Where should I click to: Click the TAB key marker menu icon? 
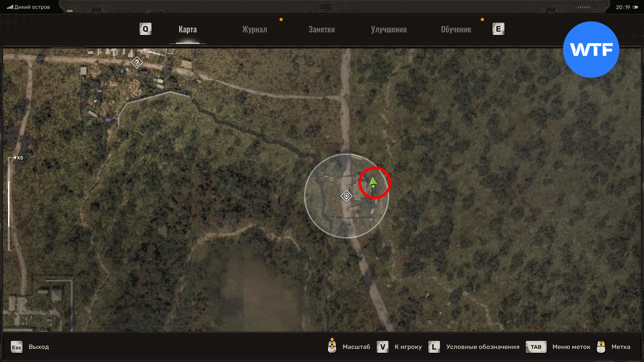[536, 347]
